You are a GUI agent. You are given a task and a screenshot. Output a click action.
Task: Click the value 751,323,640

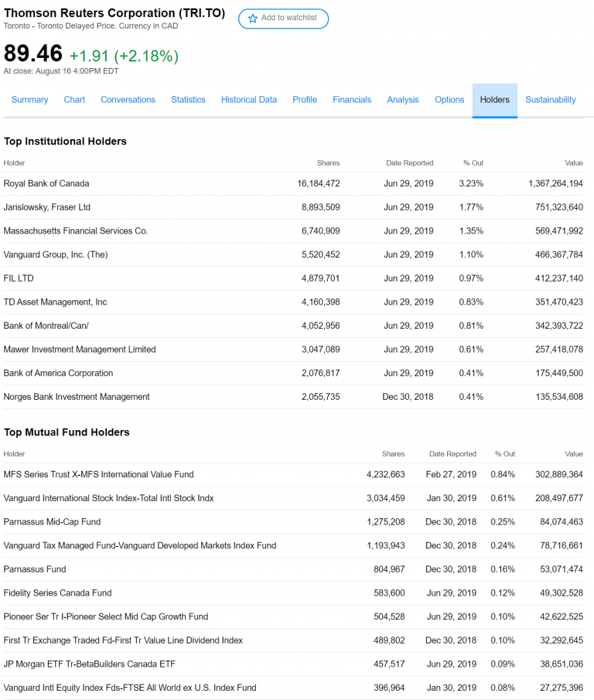tap(559, 207)
